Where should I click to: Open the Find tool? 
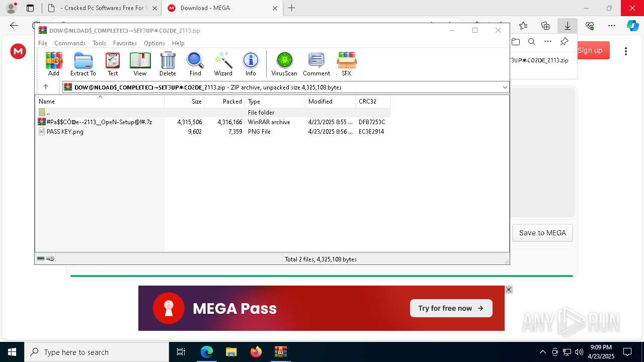(x=195, y=64)
